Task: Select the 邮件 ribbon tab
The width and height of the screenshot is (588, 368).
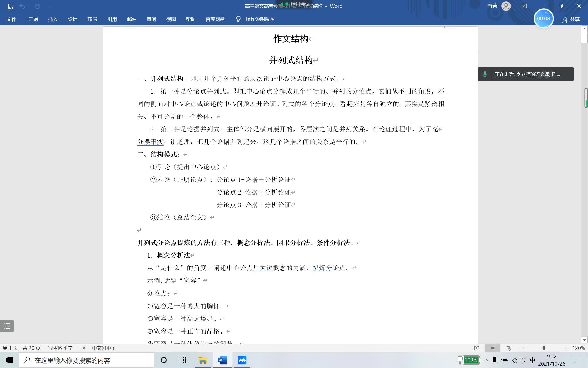Action: click(132, 19)
